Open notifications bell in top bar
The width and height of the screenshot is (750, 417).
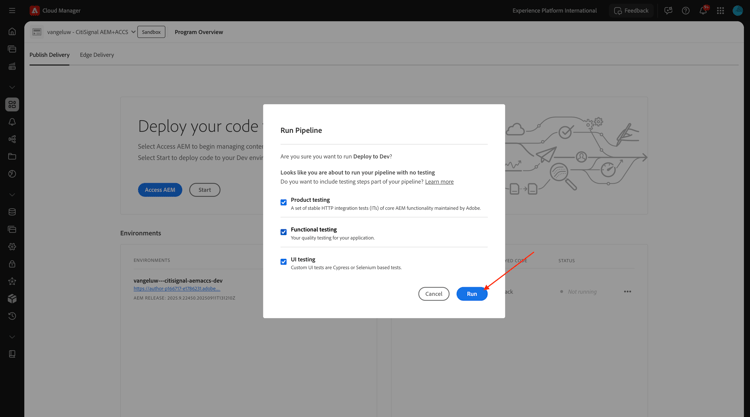tap(703, 11)
